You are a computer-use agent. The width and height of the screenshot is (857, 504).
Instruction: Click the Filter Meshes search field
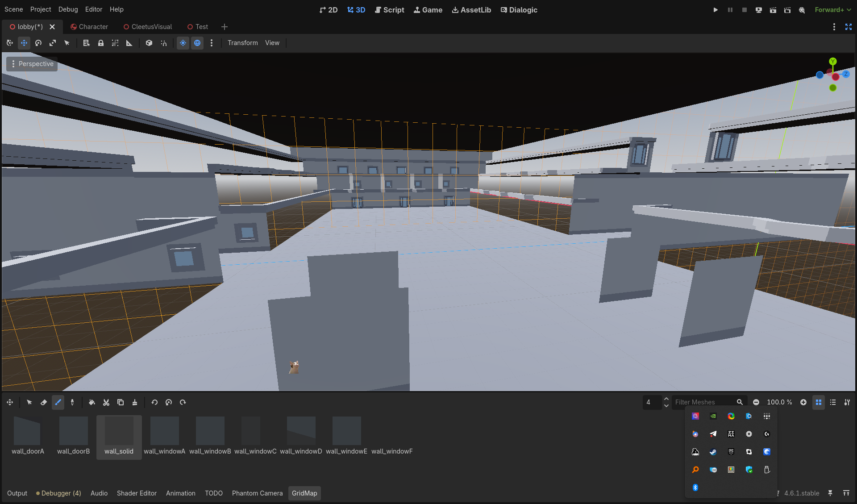point(709,402)
